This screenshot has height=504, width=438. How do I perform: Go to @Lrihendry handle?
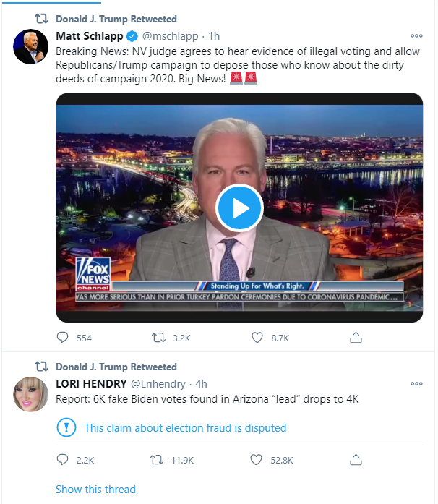pyautogui.click(x=158, y=384)
